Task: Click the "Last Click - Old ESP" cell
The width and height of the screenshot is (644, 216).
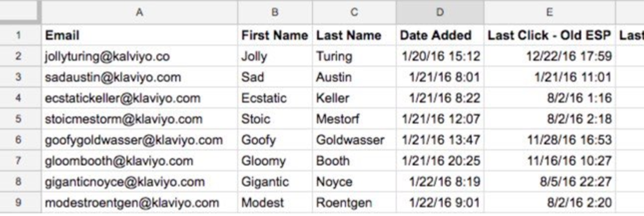Action: (x=549, y=35)
